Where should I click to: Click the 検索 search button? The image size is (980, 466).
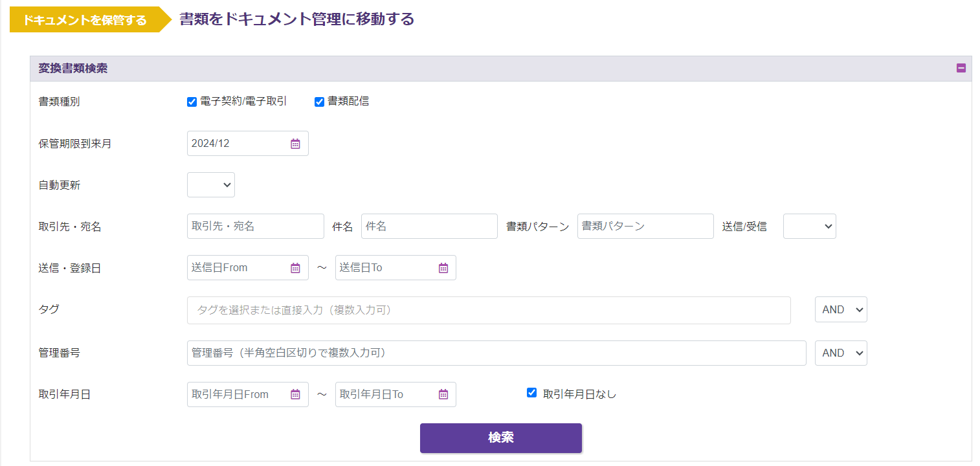[500, 438]
